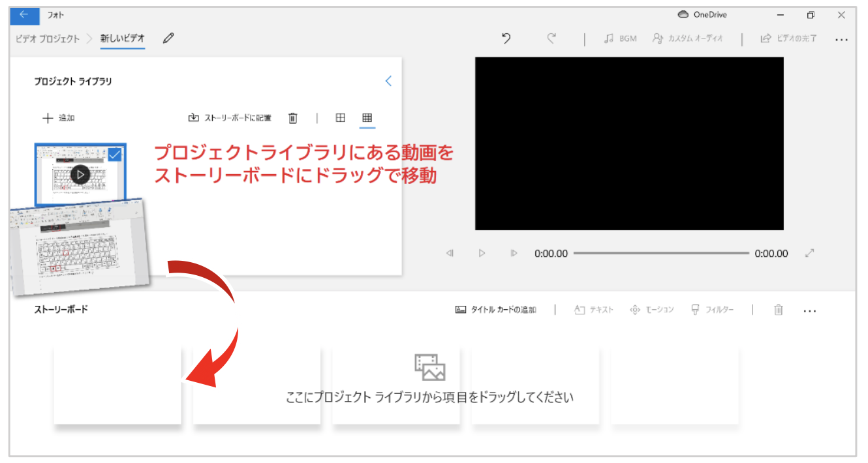
Task: Step back one frame in preview
Action: 450,253
